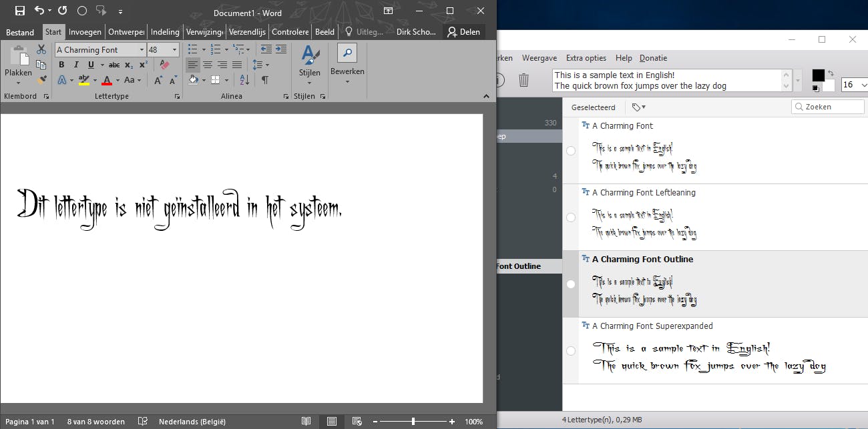Click the Geselecteerd filter button

[x=593, y=107]
